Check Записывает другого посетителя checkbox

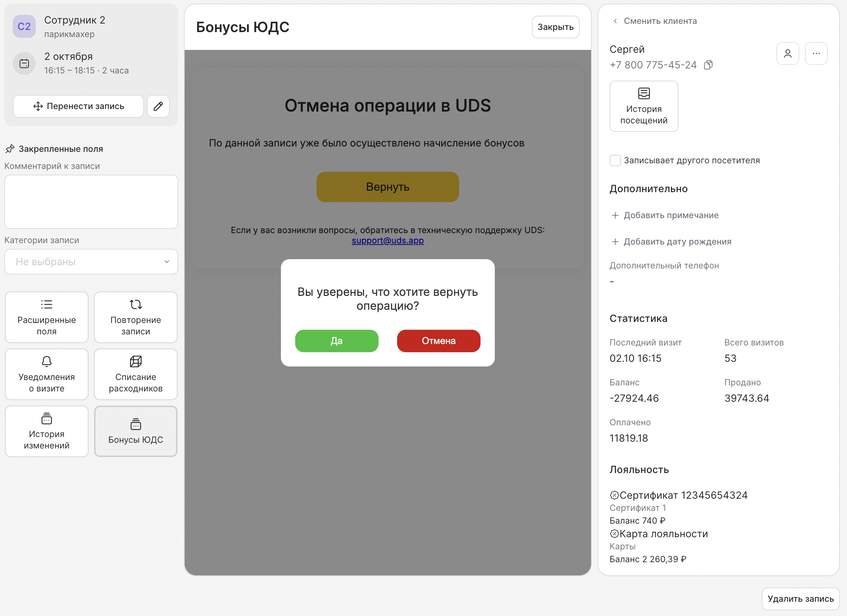(x=615, y=160)
